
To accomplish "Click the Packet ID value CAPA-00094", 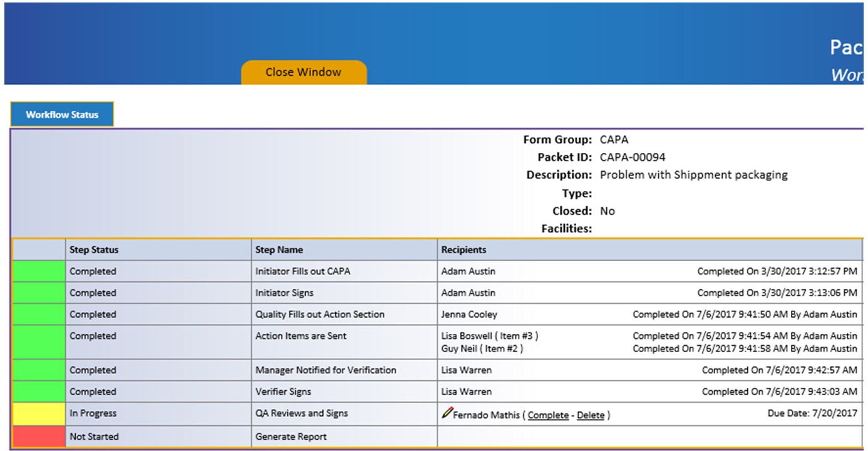I will pyautogui.click(x=634, y=157).
